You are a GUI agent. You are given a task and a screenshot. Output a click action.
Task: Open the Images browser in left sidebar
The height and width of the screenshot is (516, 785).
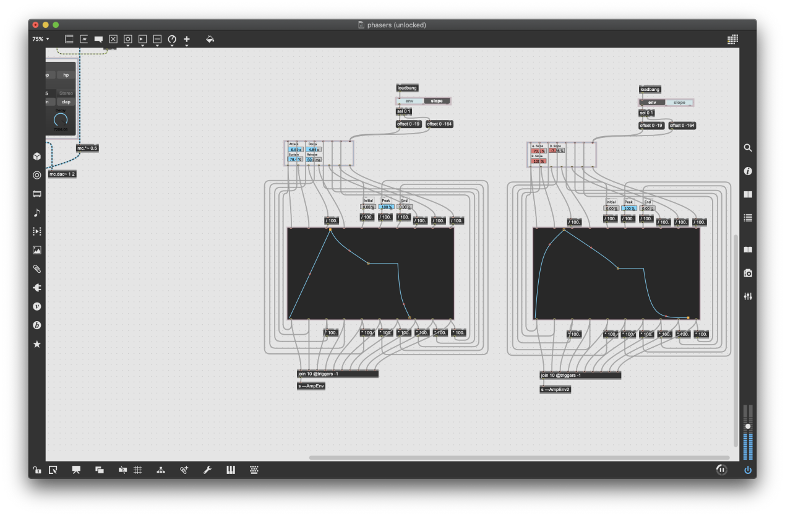coord(37,250)
